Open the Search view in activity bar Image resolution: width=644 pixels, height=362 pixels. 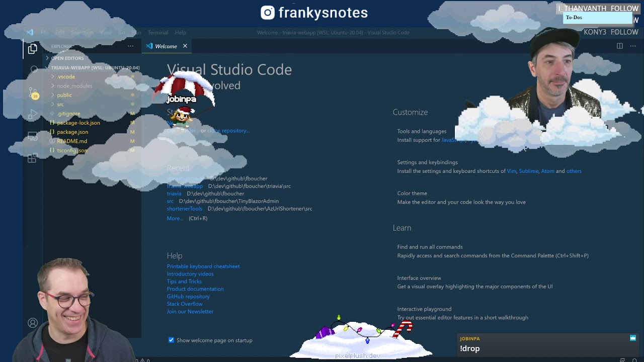pyautogui.click(x=33, y=69)
